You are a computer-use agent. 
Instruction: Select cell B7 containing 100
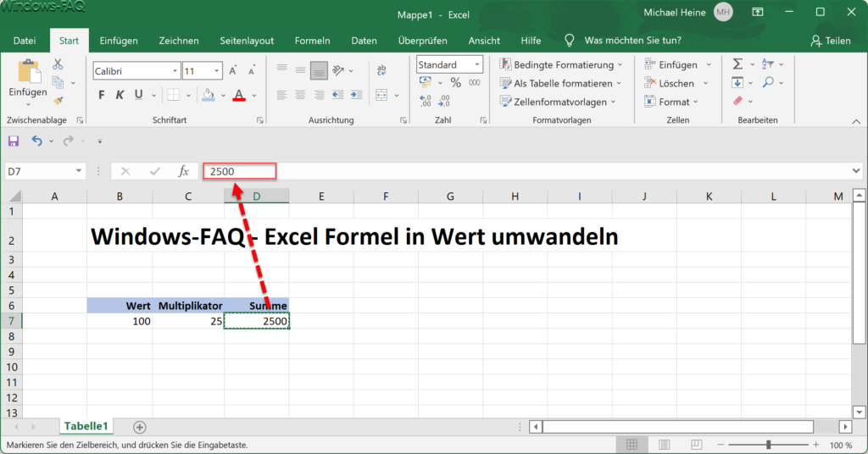coord(120,321)
